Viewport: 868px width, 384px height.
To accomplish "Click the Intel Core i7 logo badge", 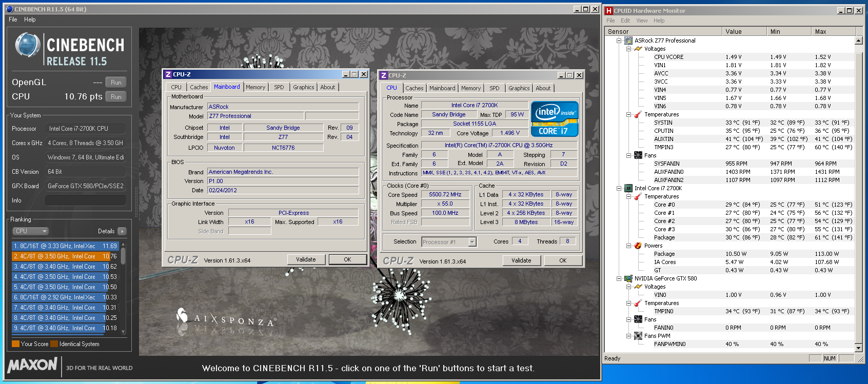I will [x=555, y=119].
